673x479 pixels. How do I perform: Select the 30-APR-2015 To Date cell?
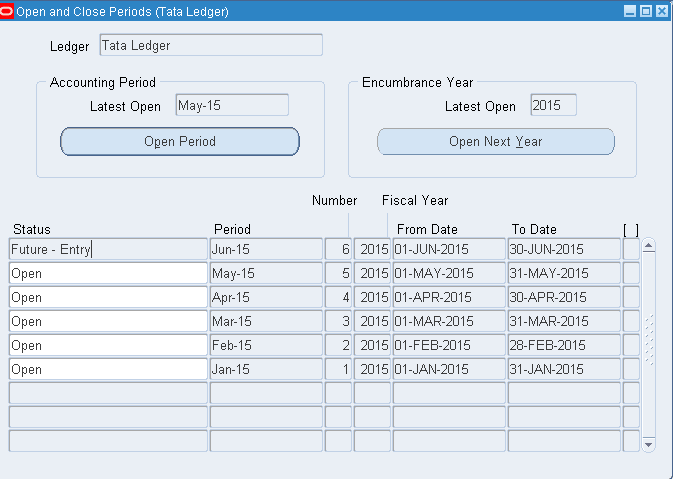tap(563, 297)
